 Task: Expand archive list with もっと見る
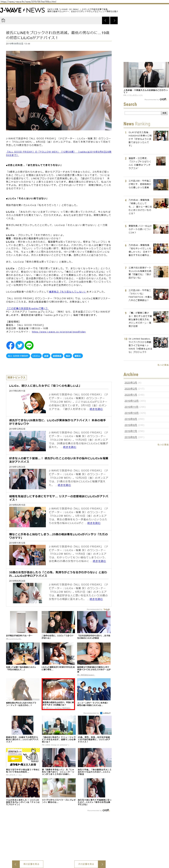click(163, 445)
